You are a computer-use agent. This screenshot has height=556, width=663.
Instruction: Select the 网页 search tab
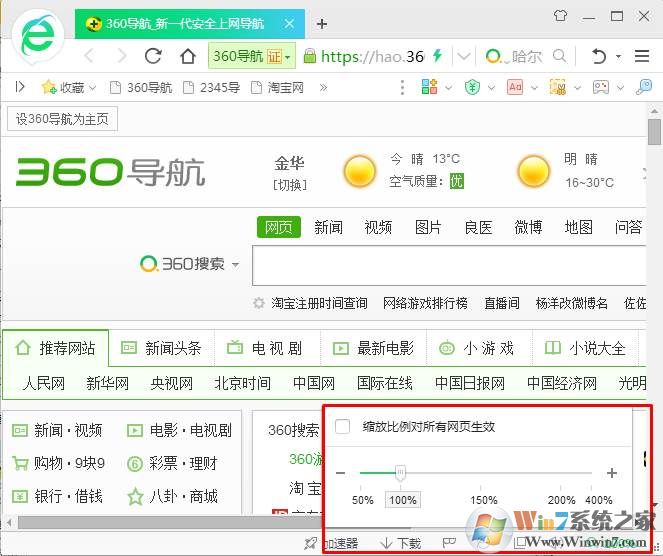[x=279, y=227]
